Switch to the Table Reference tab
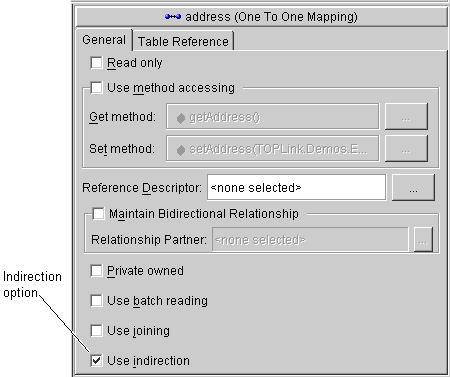Screen dimensions: 450x377 pyautogui.click(x=183, y=41)
